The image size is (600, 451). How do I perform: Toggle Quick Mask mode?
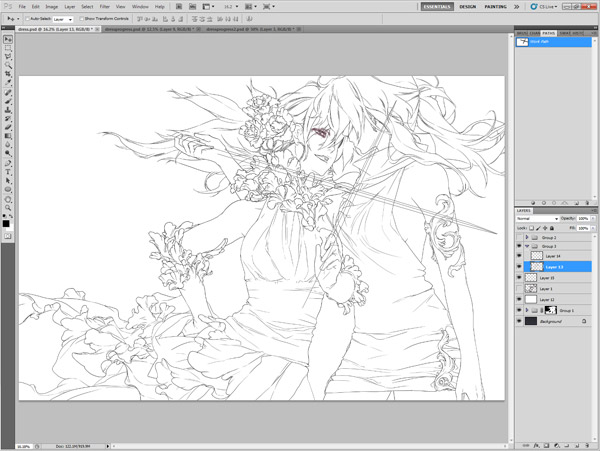[x=8, y=236]
